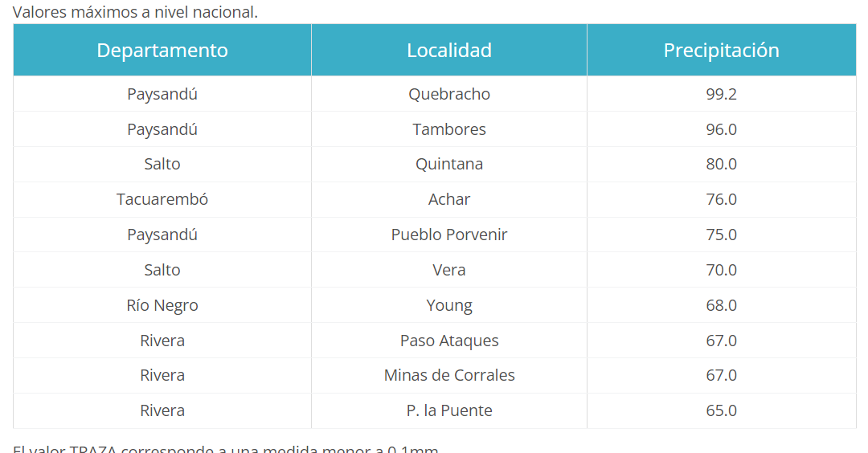This screenshot has width=868, height=453.
Task: Click the Tacuarembó department cell
Action: [x=162, y=199]
